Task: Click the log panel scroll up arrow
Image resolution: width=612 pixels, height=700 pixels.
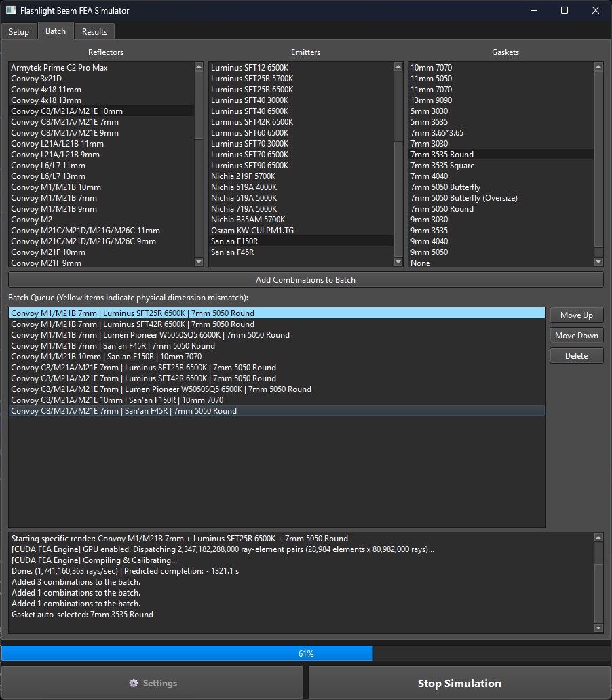Action: tap(598, 537)
